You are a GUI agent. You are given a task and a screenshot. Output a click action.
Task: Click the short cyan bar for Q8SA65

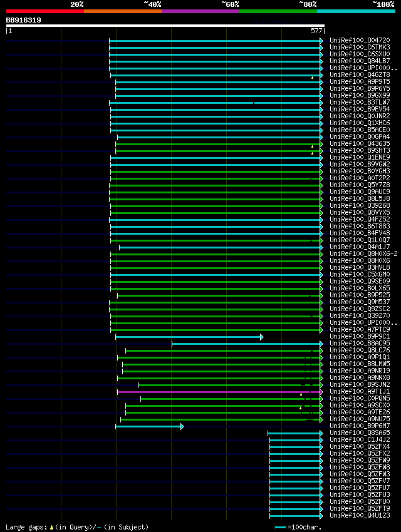pos(294,434)
